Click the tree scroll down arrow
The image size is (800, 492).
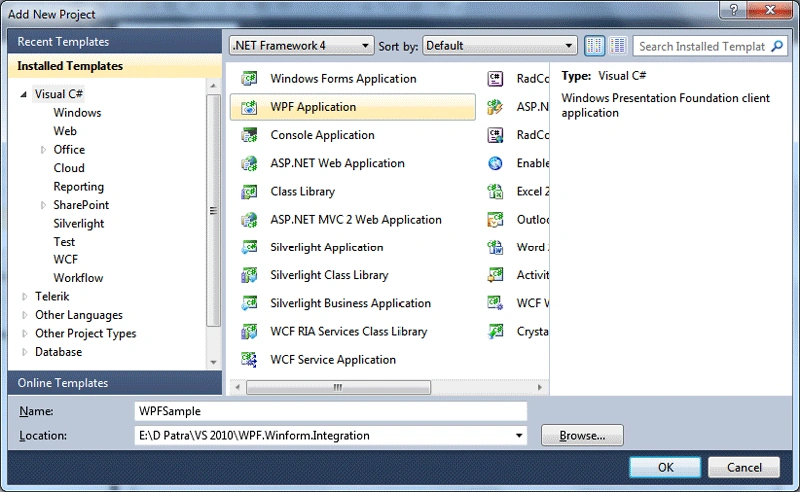pyautogui.click(x=213, y=362)
